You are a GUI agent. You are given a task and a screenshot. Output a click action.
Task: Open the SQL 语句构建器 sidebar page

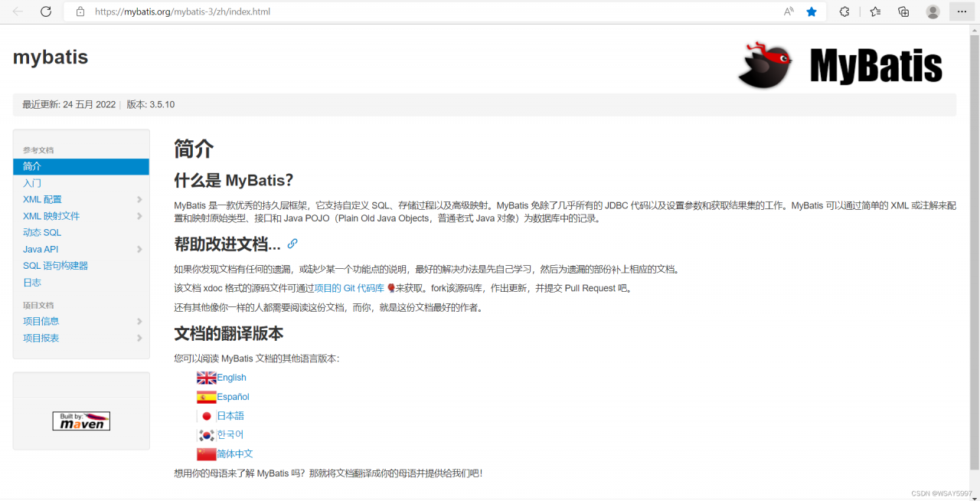pos(55,266)
